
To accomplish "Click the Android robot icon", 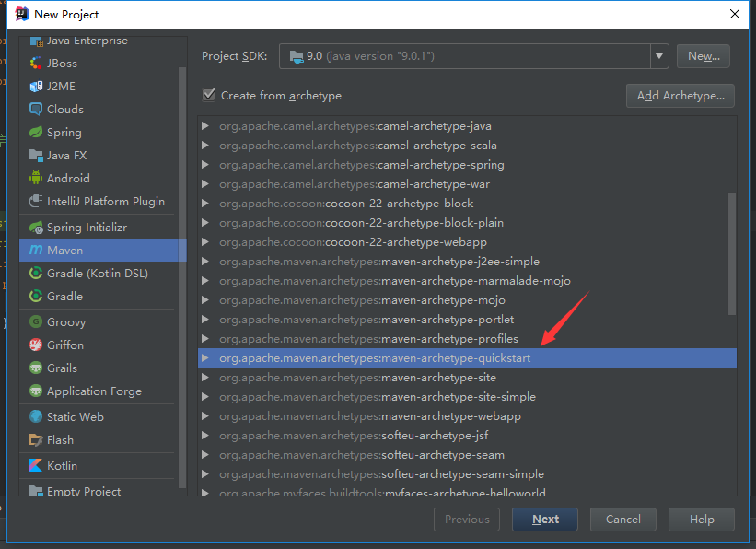I will 36,178.
